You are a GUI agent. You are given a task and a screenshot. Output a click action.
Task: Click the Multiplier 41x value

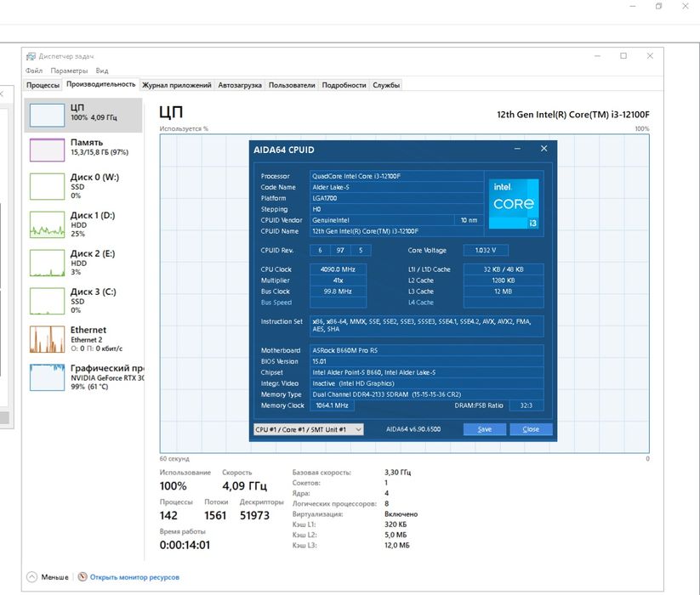(x=338, y=280)
